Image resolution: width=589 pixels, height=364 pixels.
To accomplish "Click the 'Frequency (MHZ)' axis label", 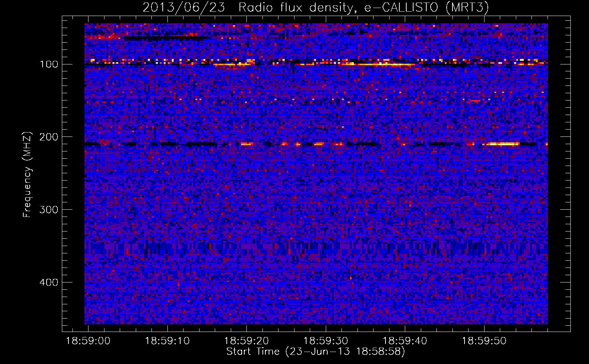I will tap(27, 174).
